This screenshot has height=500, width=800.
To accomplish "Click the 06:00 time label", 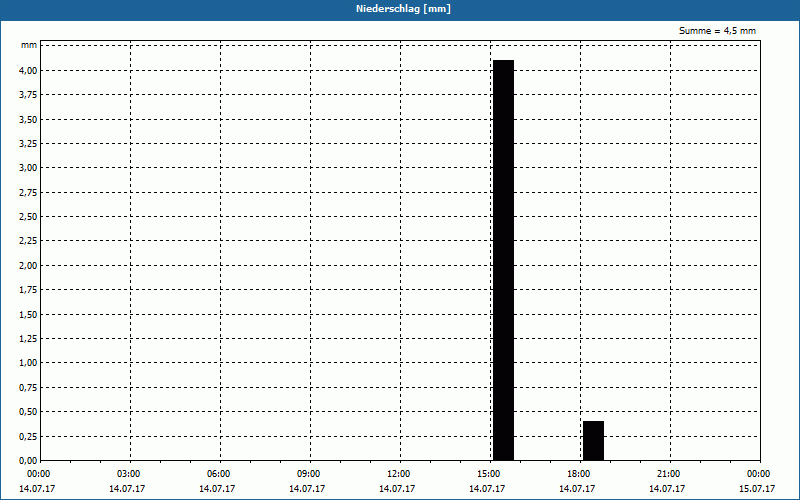I will (218, 474).
